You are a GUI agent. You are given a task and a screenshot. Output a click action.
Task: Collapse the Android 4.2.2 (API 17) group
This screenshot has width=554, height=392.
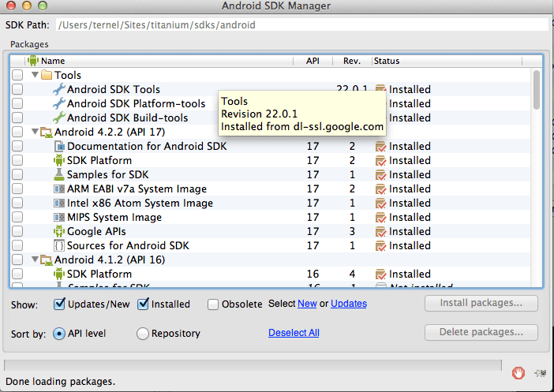tap(35, 133)
